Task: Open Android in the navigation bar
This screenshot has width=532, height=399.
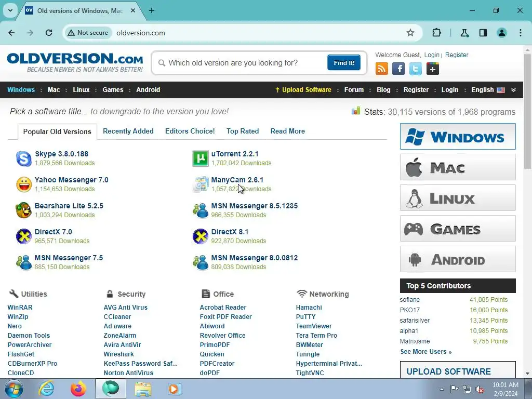Action: point(148,90)
